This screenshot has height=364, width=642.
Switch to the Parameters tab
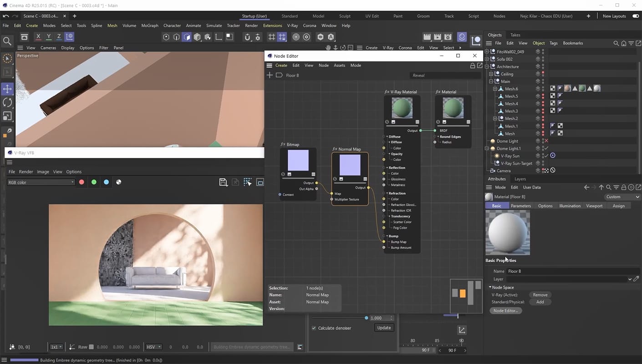(x=520, y=206)
